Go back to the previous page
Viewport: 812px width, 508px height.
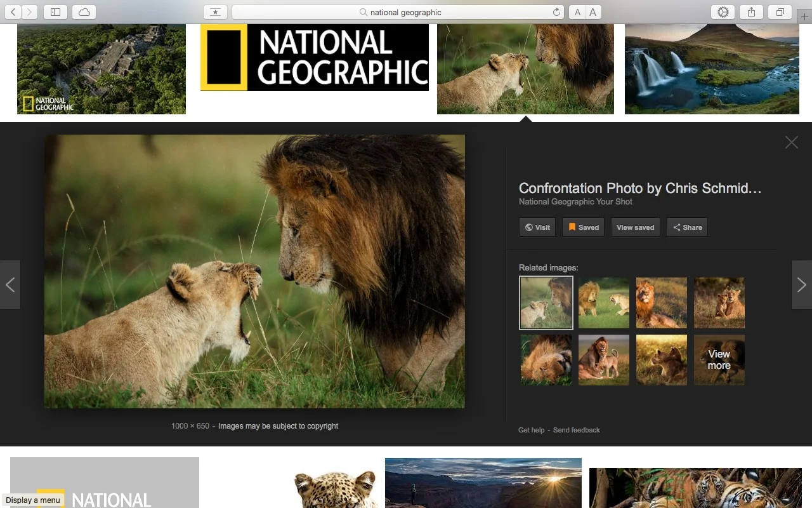coord(13,12)
